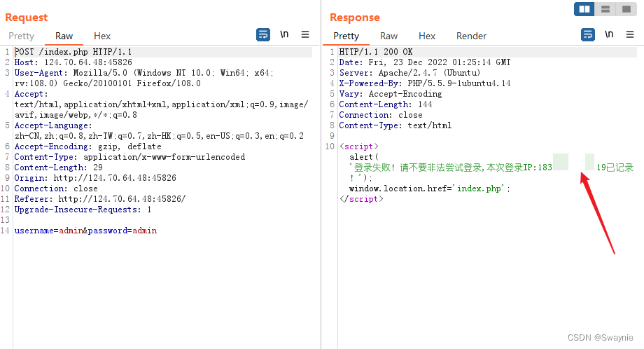Click the Accept-Encoding: gzip, deflate line
The image size is (644, 349).
[x=88, y=146]
